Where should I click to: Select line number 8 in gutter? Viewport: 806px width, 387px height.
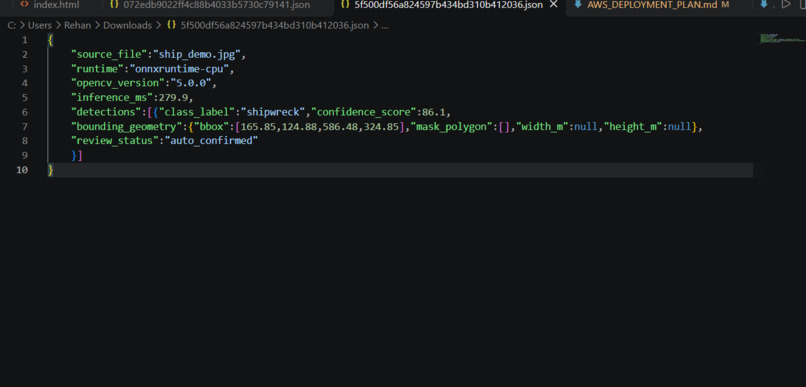25,141
